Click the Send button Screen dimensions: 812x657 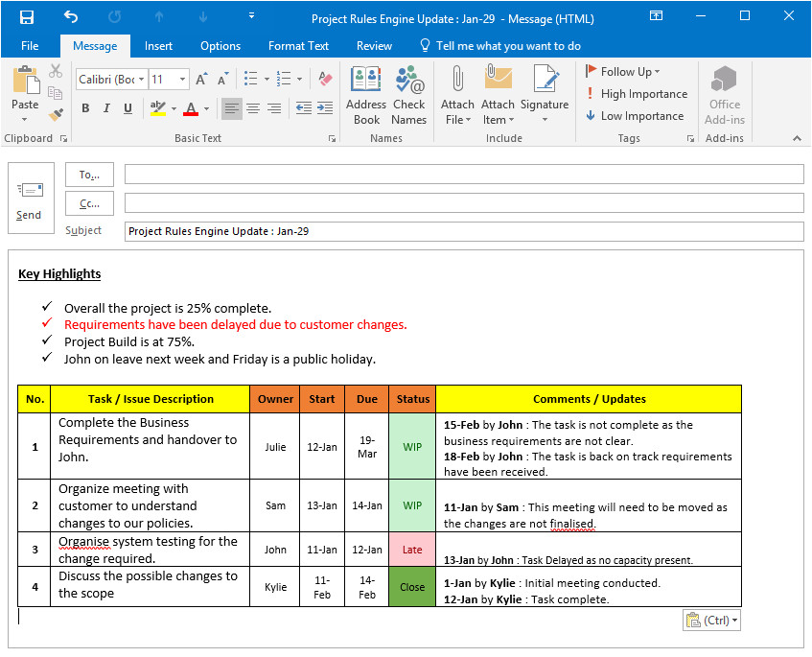click(29, 199)
